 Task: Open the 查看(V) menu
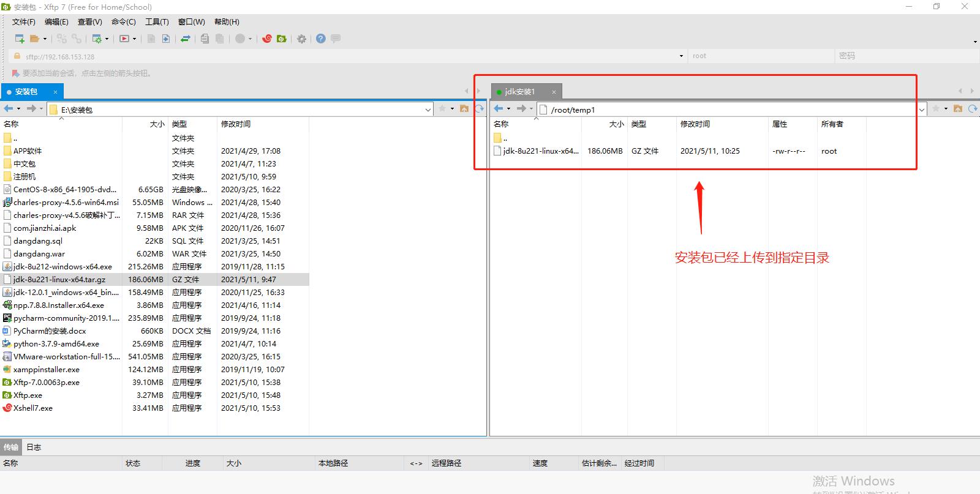click(x=90, y=21)
